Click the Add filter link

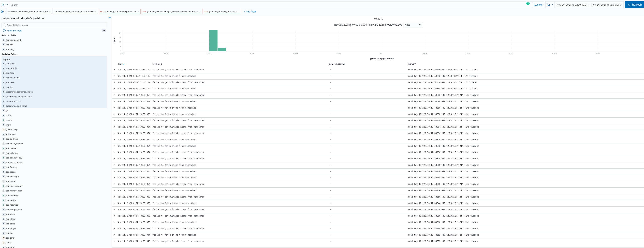[250, 12]
